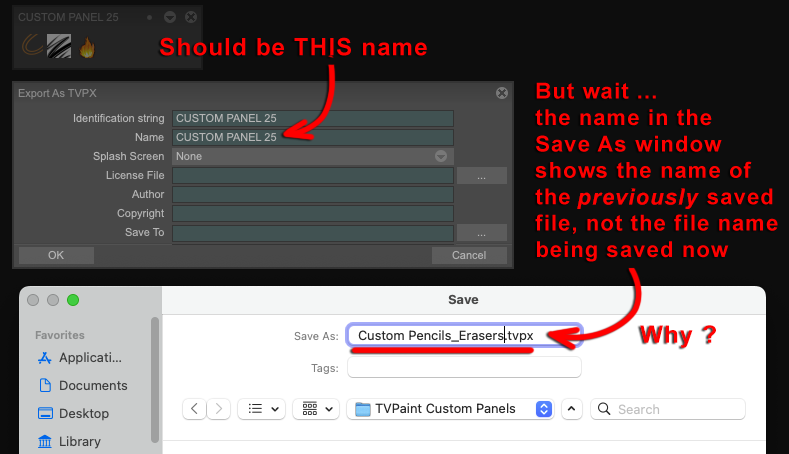The width and height of the screenshot is (789, 454).
Task: Select Library in Favorites sidebar
Action: point(69,442)
